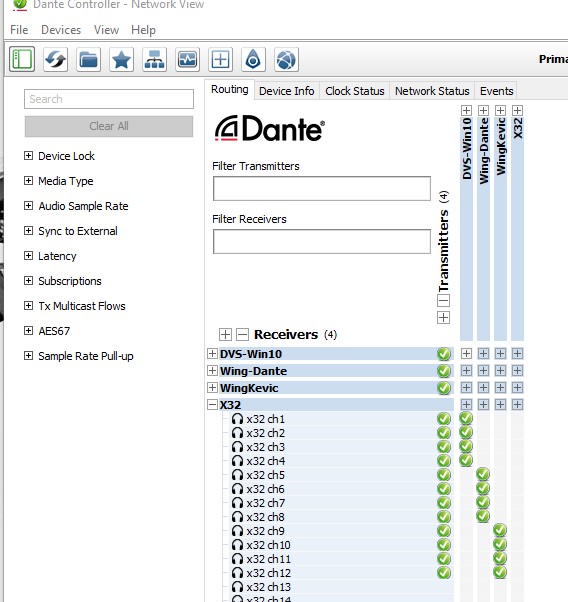The width and height of the screenshot is (568, 602).
Task: Switch to the Network Status tab
Action: [x=432, y=91]
